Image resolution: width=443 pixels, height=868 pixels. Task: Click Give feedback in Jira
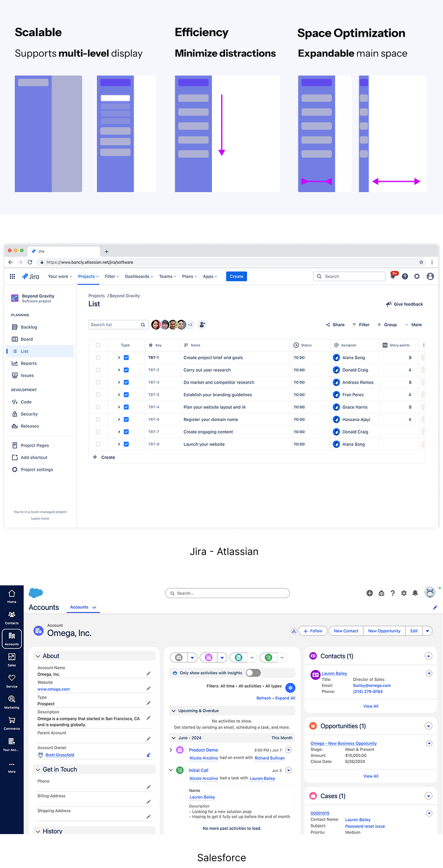point(405,304)
